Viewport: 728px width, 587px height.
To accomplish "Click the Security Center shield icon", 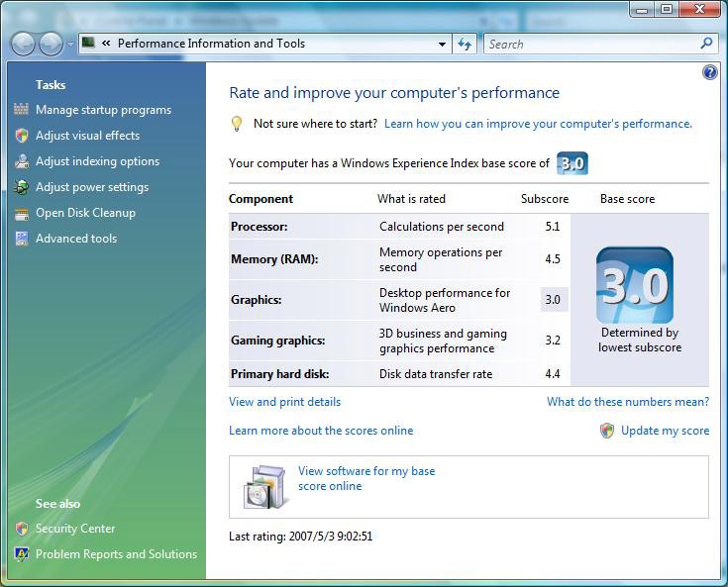I will click(22, 529).
